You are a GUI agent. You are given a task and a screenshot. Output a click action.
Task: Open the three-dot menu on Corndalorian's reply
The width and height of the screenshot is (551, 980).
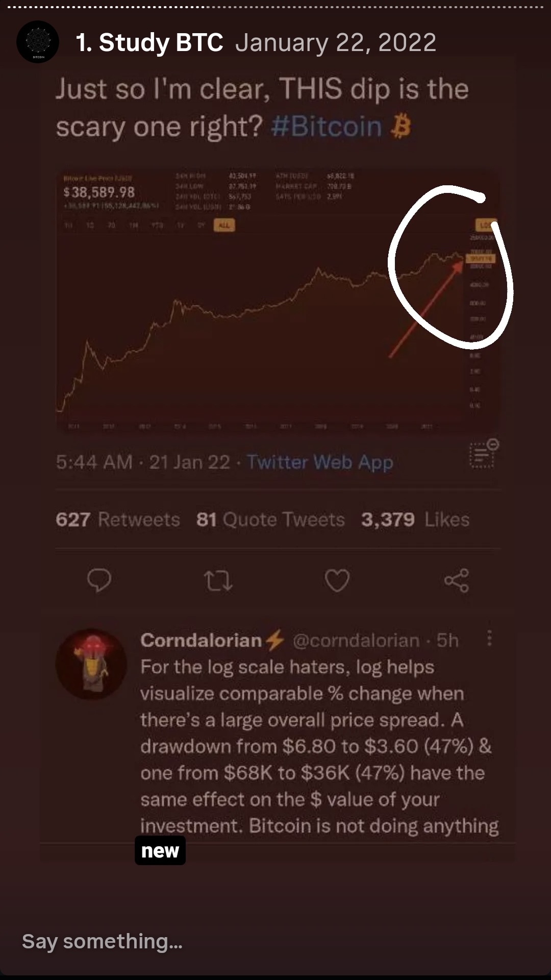[x=489, y=639]
